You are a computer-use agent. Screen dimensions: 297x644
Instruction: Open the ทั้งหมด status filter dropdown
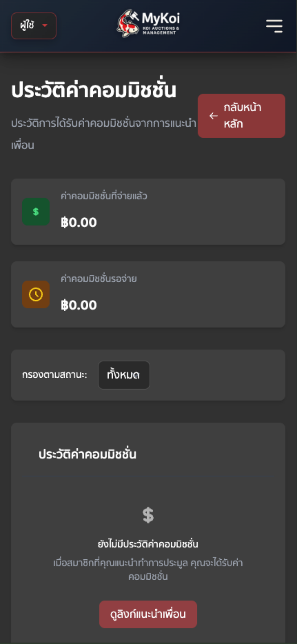tap(124, 375)
